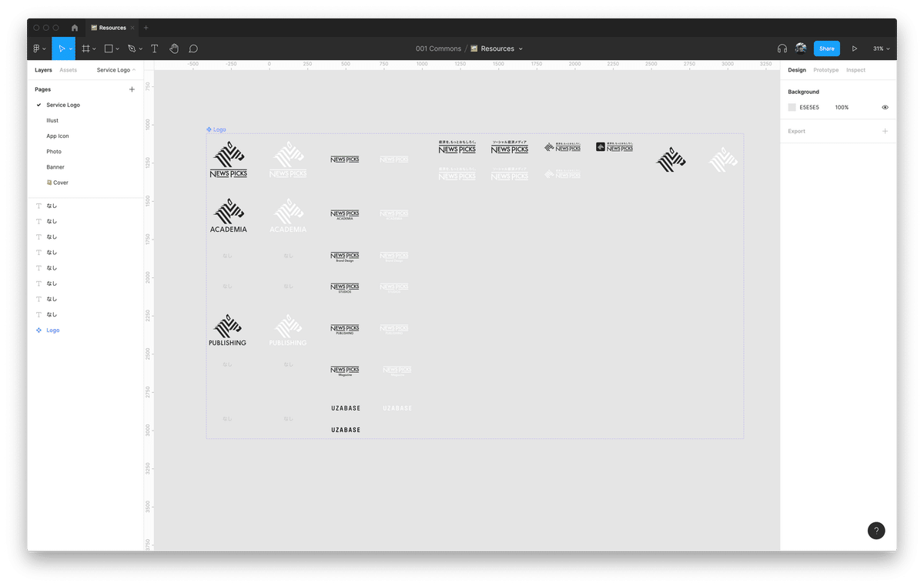Screen dimensions: 924x587
Task: Select the black zebra-only mark on canvas
Action: coord(671,160)
